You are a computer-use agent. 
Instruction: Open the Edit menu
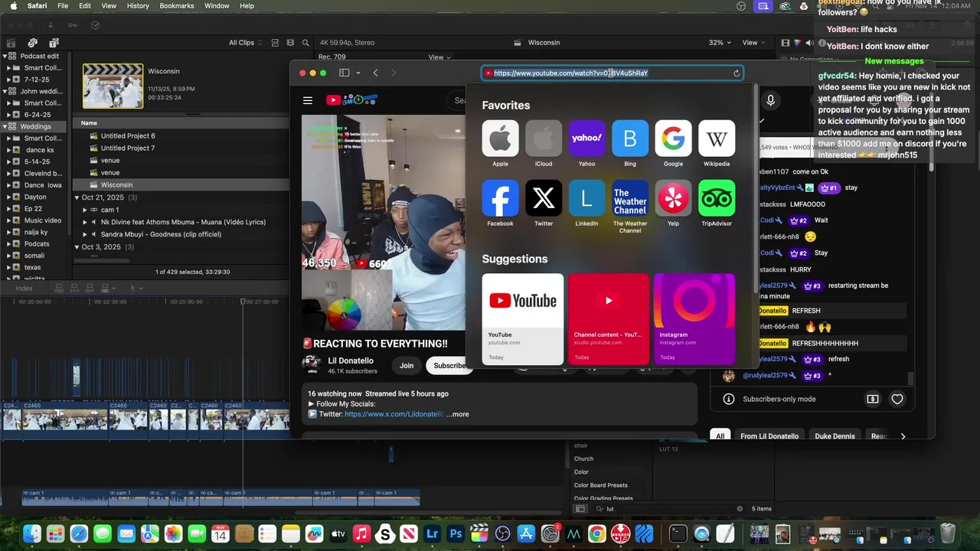(85, 6)
